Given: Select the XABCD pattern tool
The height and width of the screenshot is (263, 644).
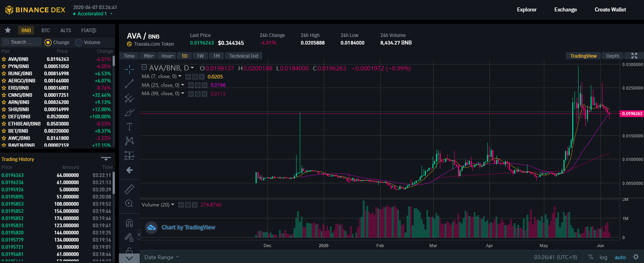Looking at the screenshot, I should click(x=129, y=141).
